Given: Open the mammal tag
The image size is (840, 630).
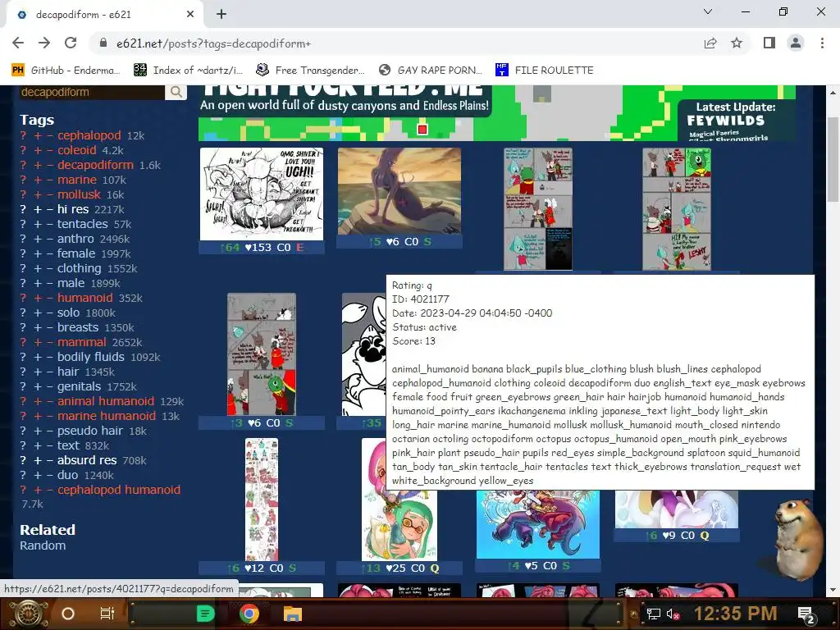Looking at the screenshot, I should point(81,342).
